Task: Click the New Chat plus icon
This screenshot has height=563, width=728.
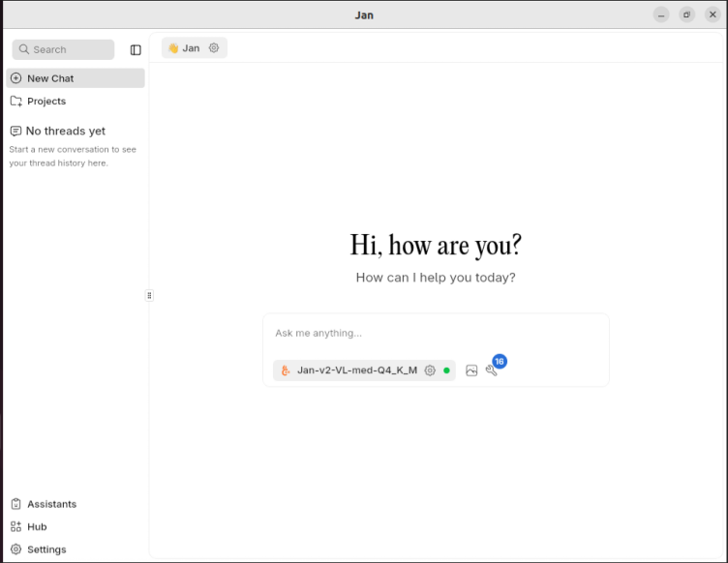Action: 15,78
